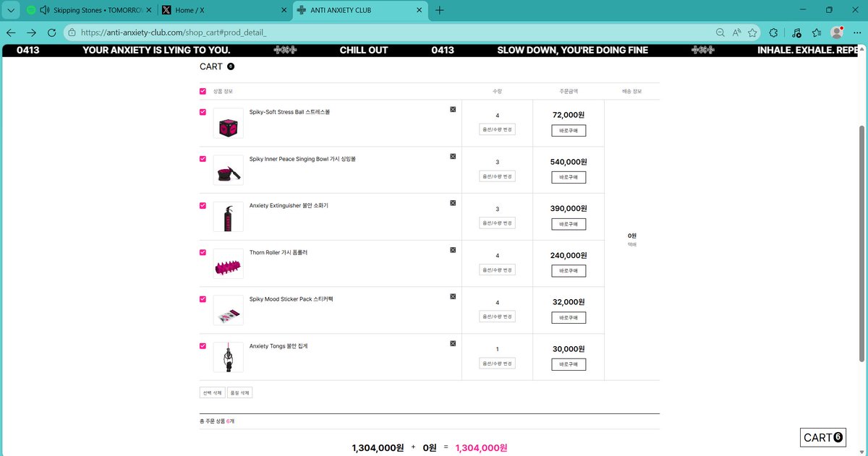The image size is (868, 456).
Task: Mute the Skipping Stones tab audio
Action: (45, 10)
